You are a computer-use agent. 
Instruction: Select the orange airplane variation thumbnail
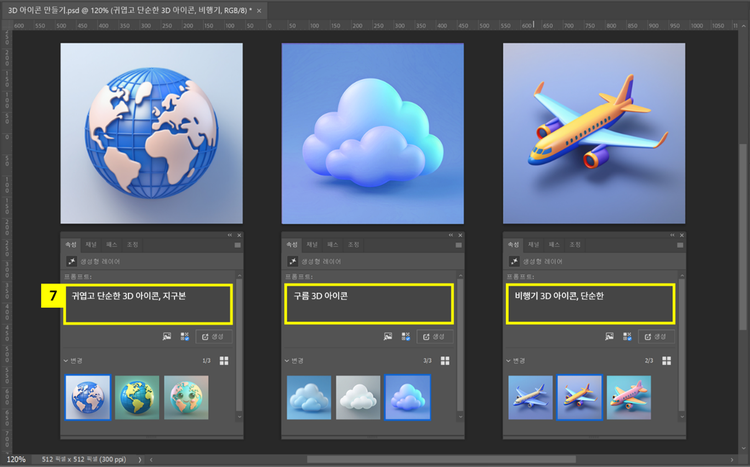click(x=579, y=398)
